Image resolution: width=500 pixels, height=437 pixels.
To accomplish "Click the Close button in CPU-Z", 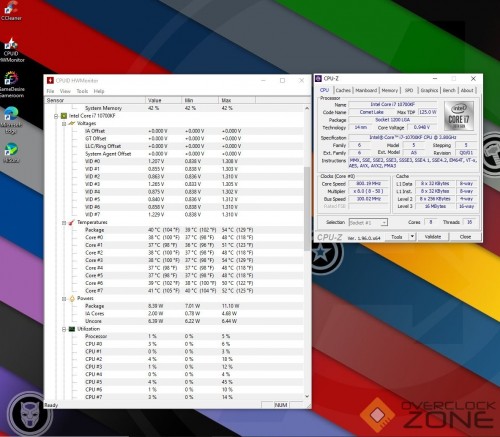I will click(465, 236).
